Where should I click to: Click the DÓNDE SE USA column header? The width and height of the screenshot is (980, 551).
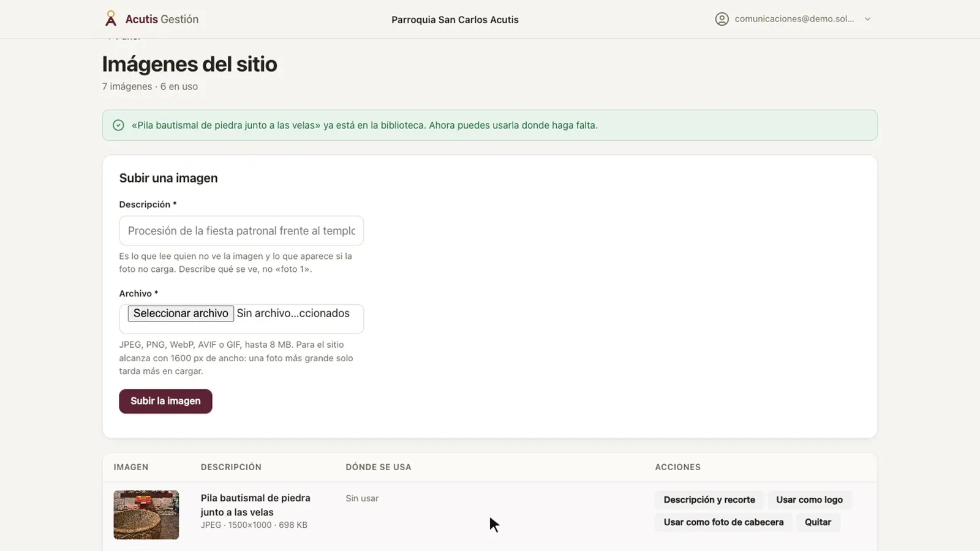[x=379, y=467]
